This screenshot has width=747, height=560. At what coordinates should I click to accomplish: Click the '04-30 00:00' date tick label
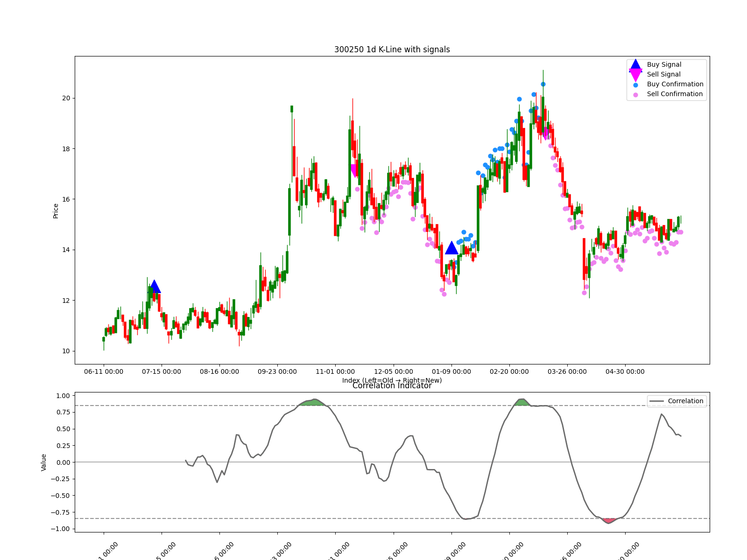[x=625, y=372]
